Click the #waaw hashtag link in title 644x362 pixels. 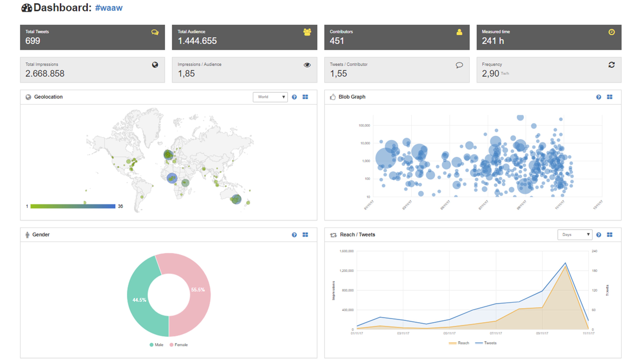109,8
